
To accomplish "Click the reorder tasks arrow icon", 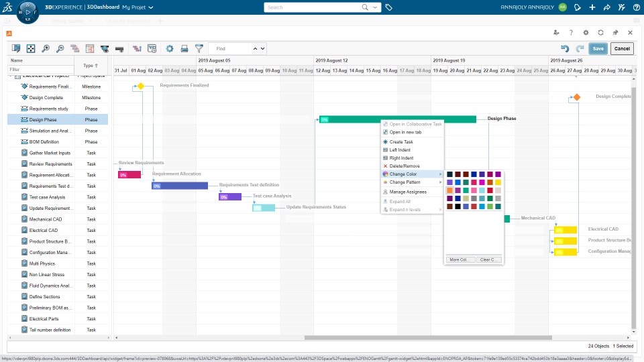I will tap(137, 49).
